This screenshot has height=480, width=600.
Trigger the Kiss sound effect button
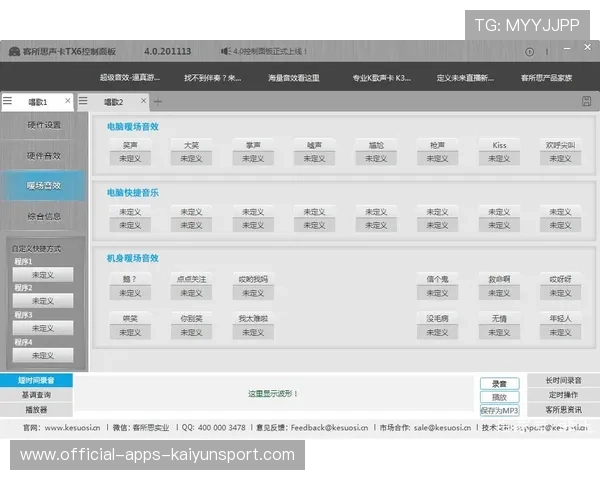coord(499,145)
